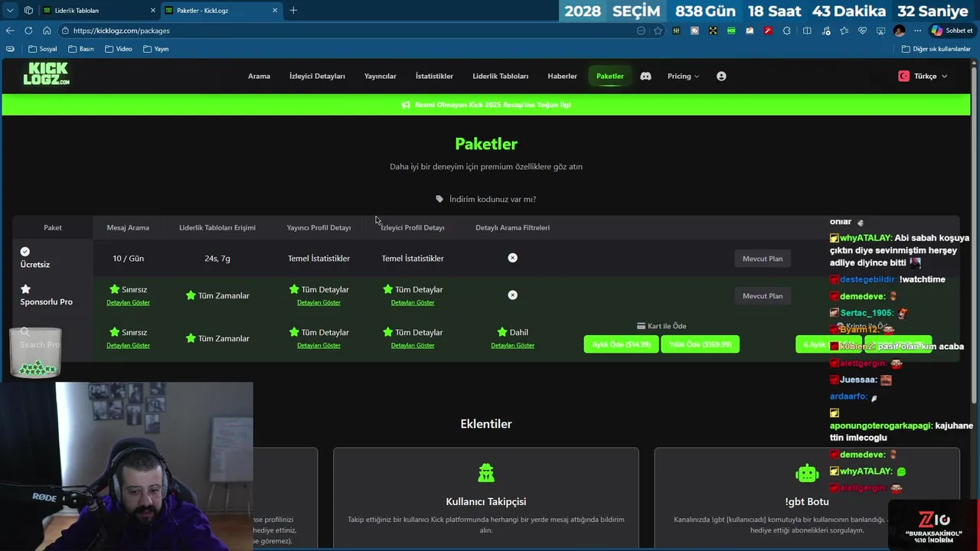
Task: Click the X icon in Sponsorlu Pro filters cell
Action: coord(512,295)
